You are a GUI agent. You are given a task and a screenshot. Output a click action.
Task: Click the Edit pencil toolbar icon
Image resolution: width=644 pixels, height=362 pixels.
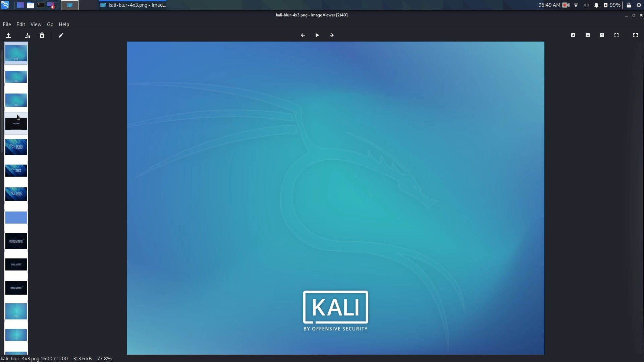point(61,35)
